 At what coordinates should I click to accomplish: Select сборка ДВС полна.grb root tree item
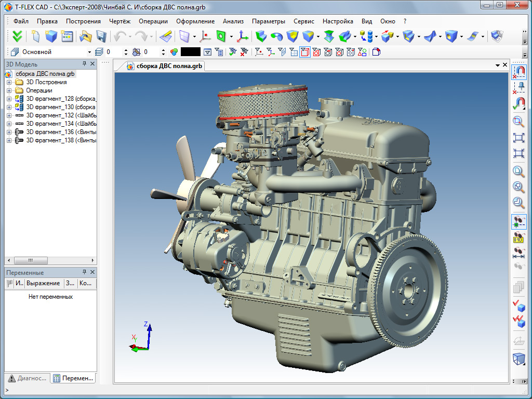coord(45,74)
